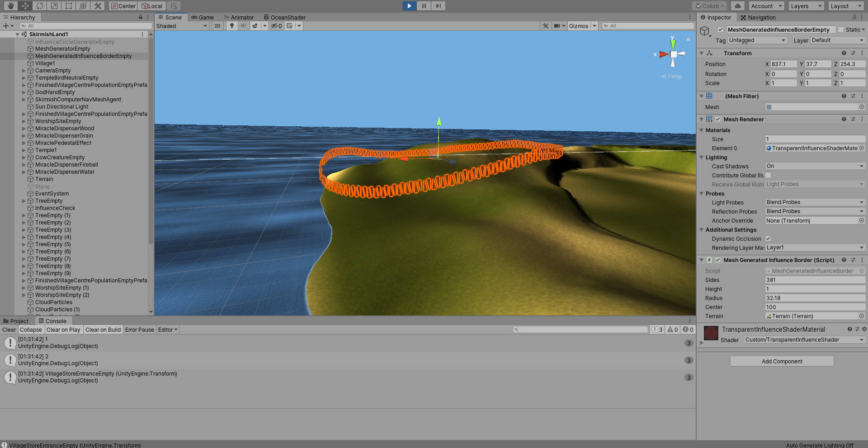868x448 pixels.
Task: Open the Tag dropdown
Action: tap(758, 40)
